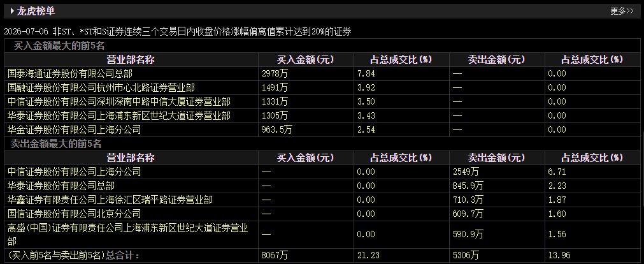This screenshot has width=644, height=264.
Task: Select the total sell percentage 13.96
Action: click(559, 255)
